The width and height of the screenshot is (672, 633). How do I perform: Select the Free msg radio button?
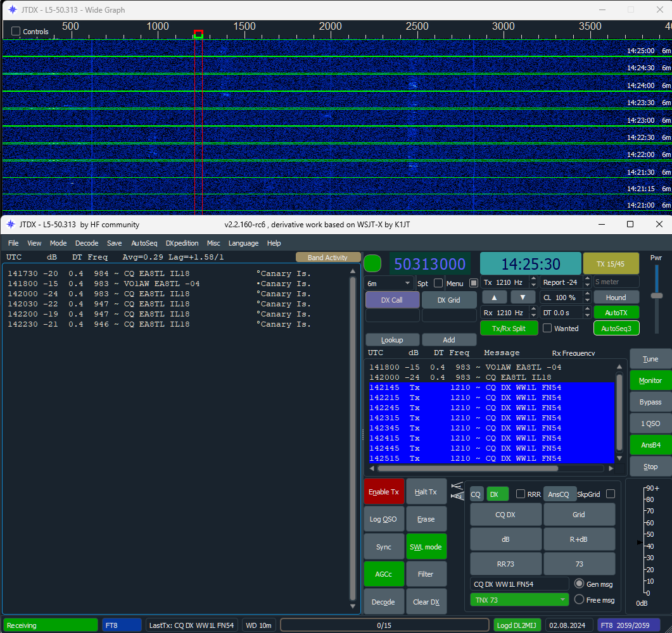click(579, 599)
